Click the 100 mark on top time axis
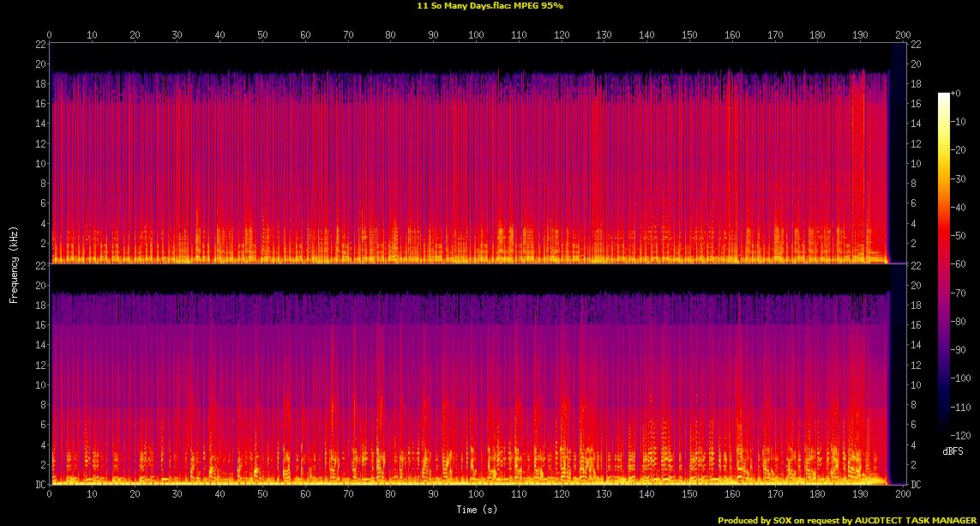This screenshot has width=980, height=526. [476, 35]
